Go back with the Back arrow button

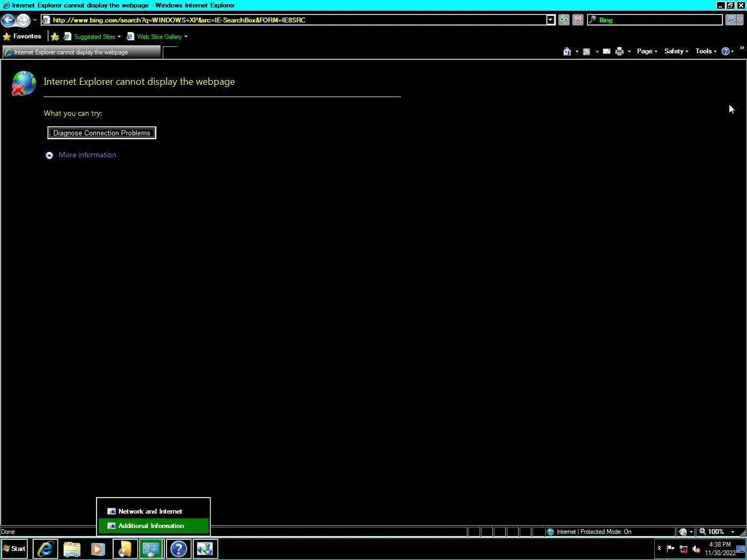pyautogui.click(x=8, y=20)
